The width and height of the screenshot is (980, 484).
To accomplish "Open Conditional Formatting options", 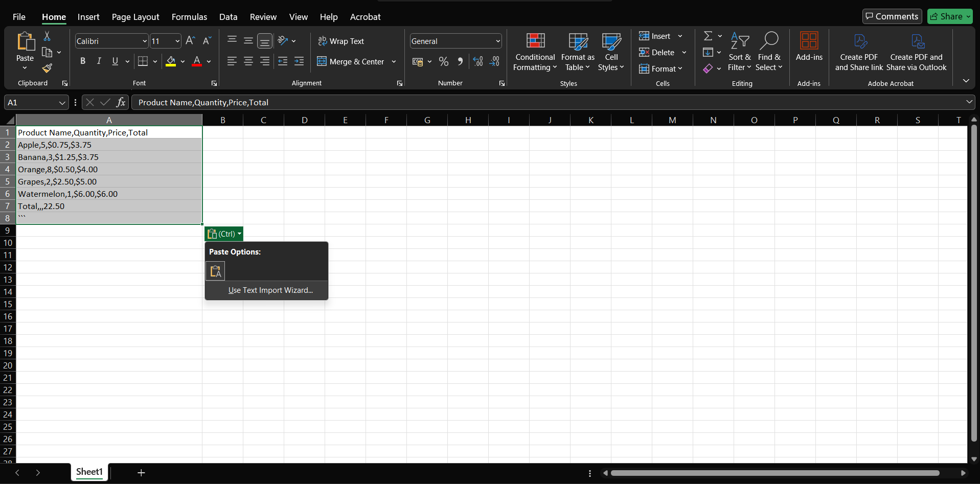I will tap(534, 52).
